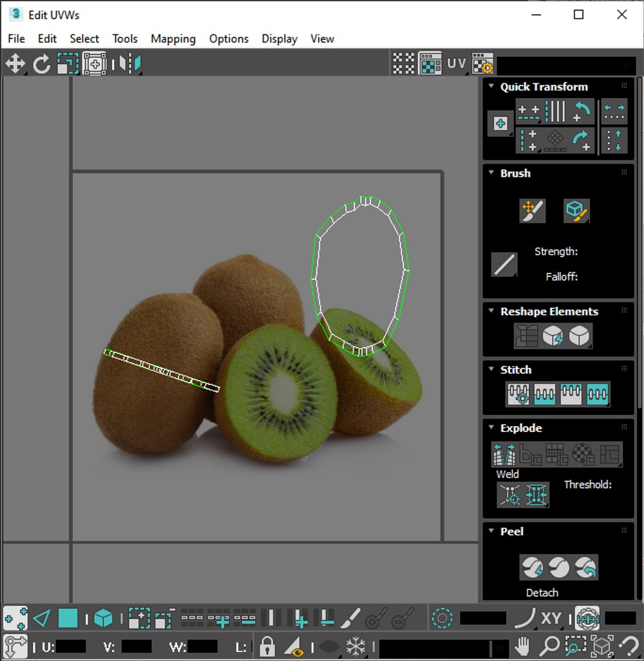Open the Options menu

point(229,39)
